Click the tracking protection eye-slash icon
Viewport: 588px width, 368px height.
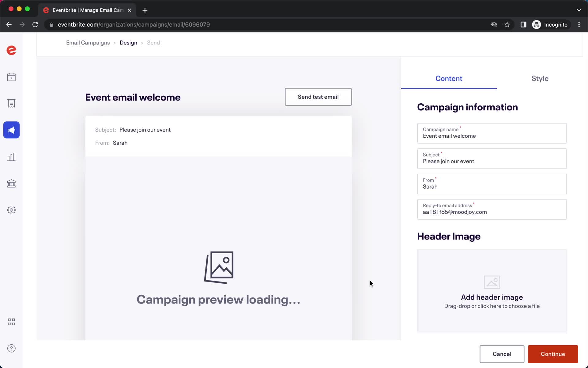494,25
